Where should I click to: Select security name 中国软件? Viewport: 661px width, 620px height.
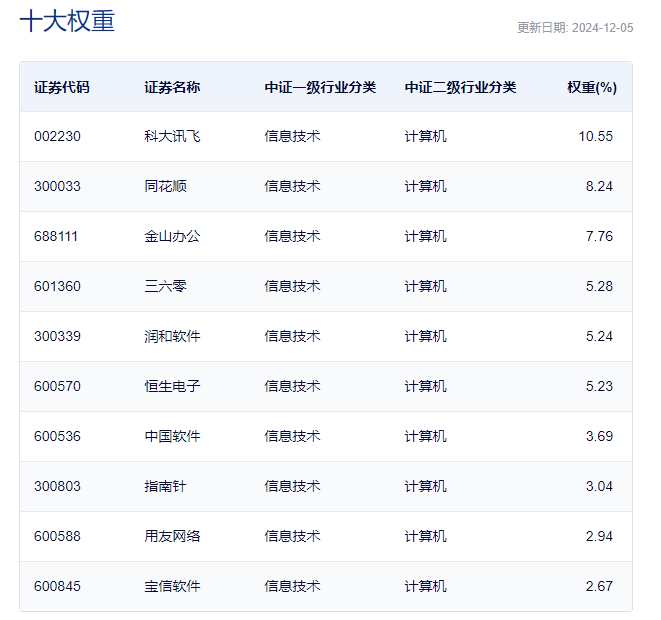(x=172, y=436)
